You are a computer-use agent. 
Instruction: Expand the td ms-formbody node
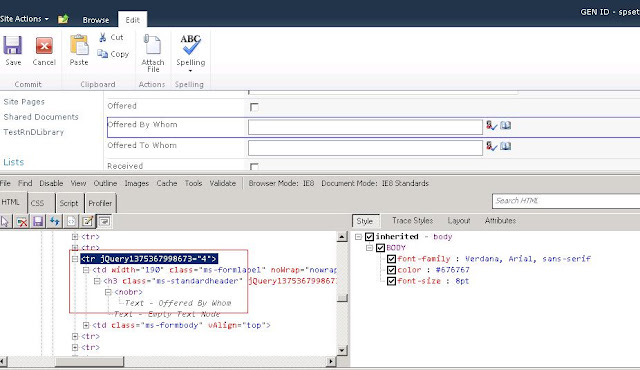[x=86, y=325]
